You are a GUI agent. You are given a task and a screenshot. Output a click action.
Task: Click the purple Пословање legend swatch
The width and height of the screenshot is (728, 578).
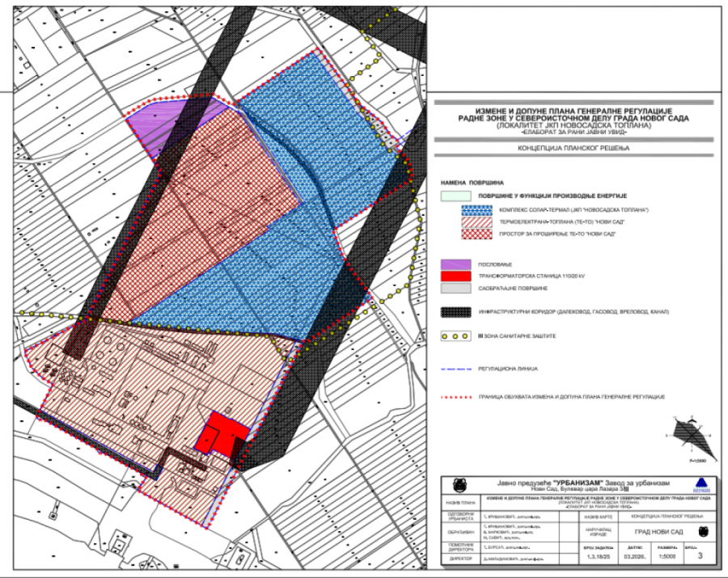tap(457, 264)
